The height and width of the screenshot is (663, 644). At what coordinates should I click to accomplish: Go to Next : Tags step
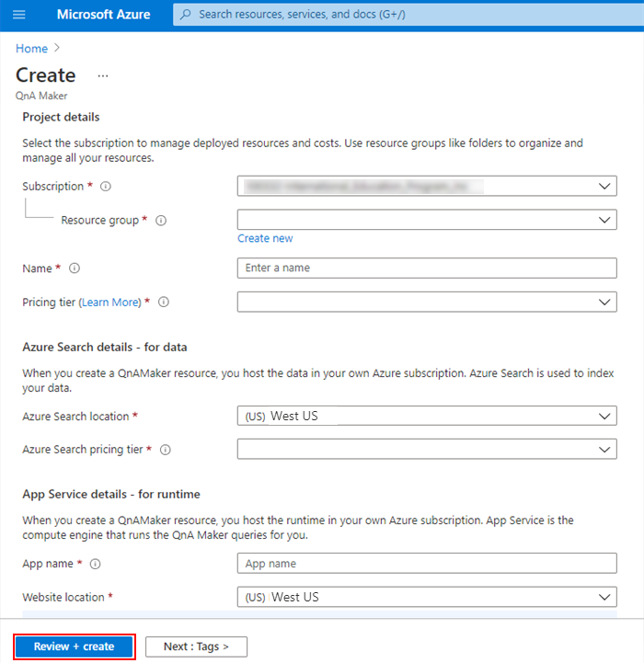(196, 646)
